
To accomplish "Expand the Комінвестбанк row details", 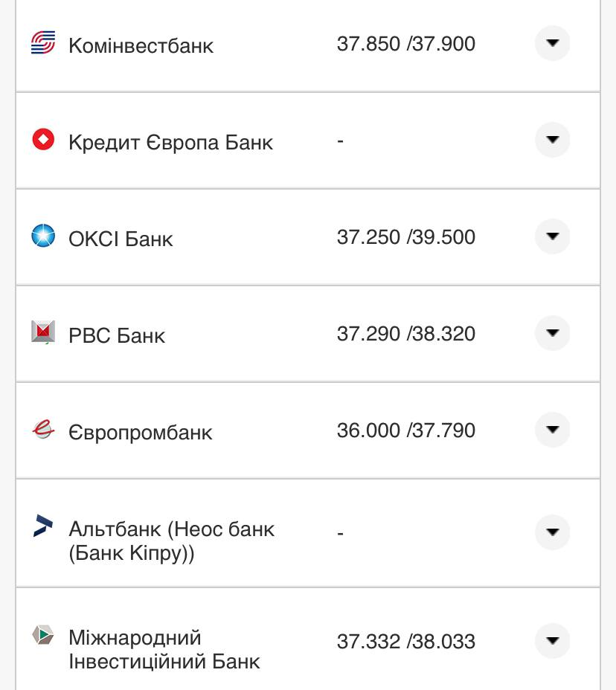I will pyautogui.click(x=552, y=43).
